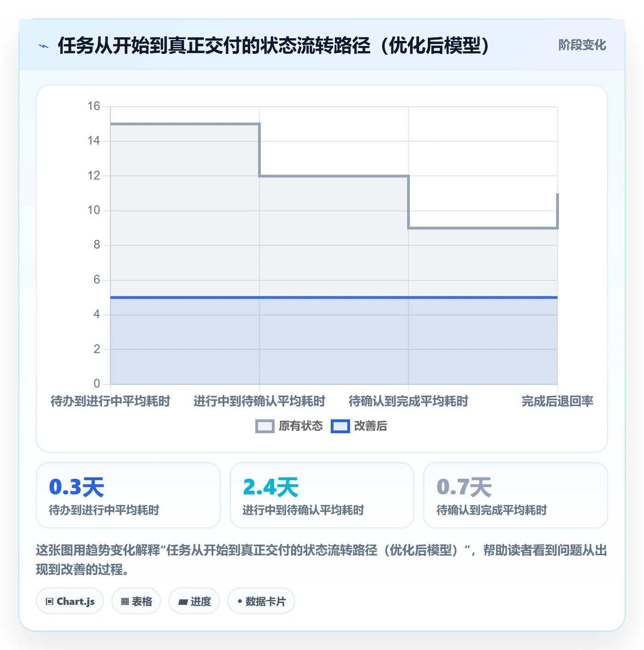The height and width of the screenshot is (650, 644).
Task: Click the grid icon in the 表格 chip
Action: point(125,602)
